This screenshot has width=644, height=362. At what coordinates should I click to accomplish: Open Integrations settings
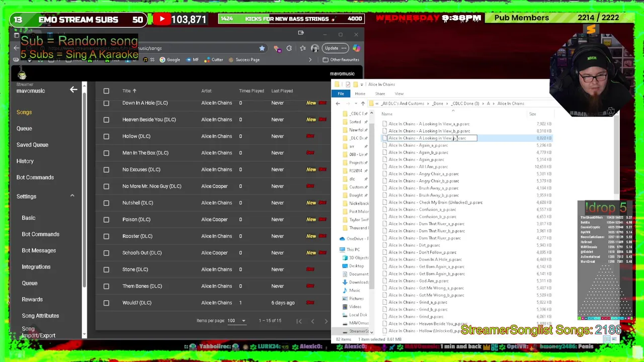36,267
